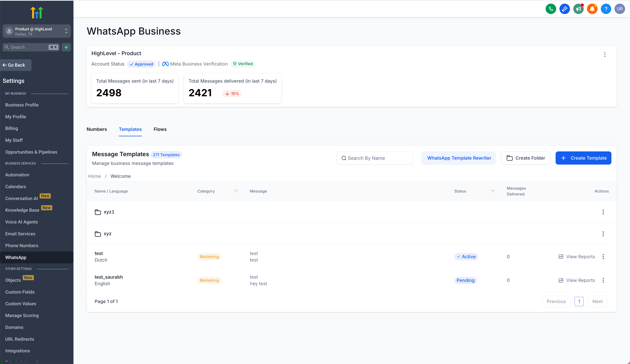Image resolution: width=630 pixels, height=364 pixels.
Task: Open three-dot menu for HighLevel - Product card
Action: (604, 55)
